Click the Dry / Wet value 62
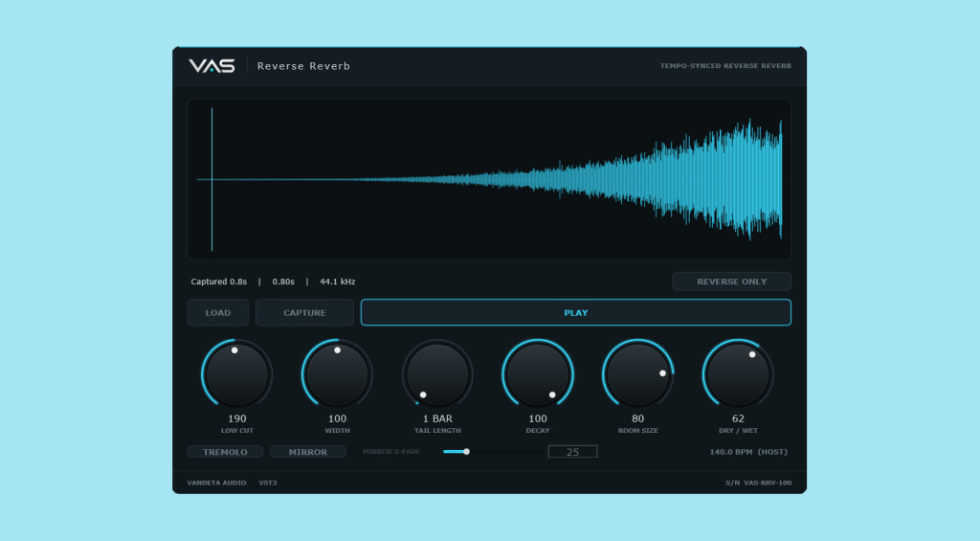The width and height of the screenshot is (980, 541). click(738, 418)
